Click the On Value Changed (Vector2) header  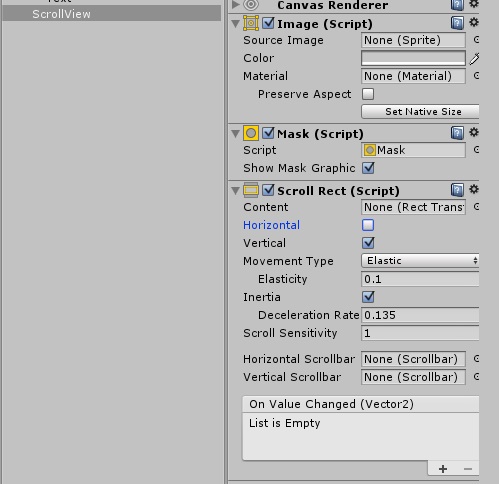tap(361, 404)
